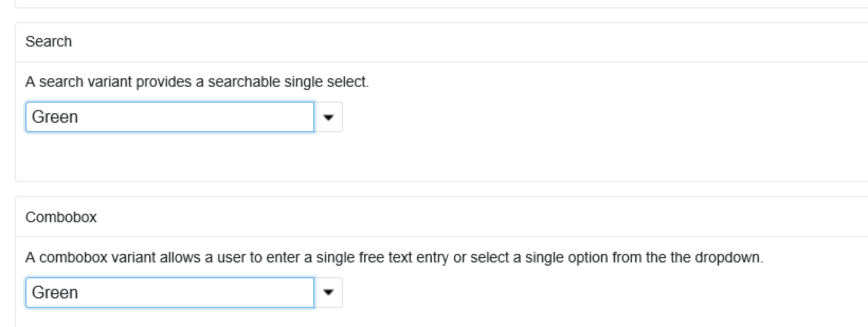This screenshot has height=327, width=868.
Task: Click the Combobox section header
Action: click(x=61, y=217)
